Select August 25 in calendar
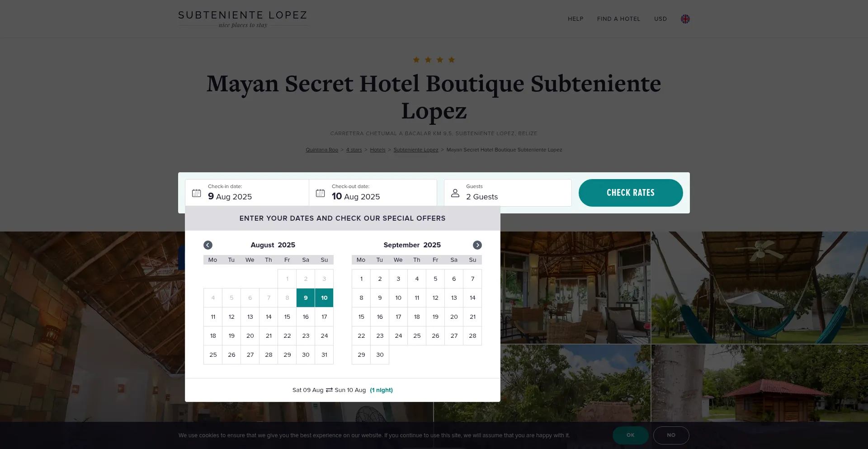Viewport: 868px width, 449px height. (213, 355)
